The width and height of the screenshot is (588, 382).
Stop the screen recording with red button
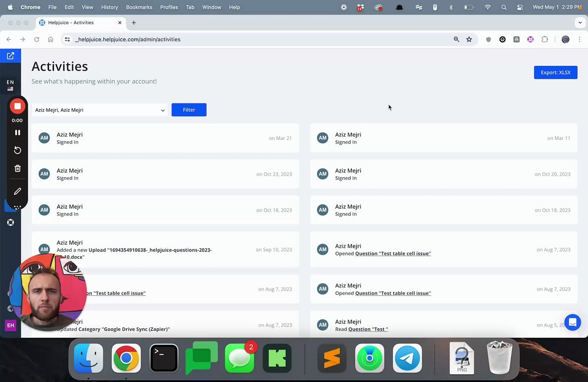17,106
